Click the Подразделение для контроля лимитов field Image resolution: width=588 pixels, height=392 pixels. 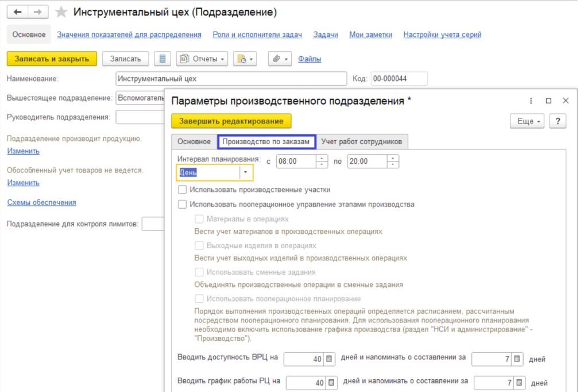point(153,224)
